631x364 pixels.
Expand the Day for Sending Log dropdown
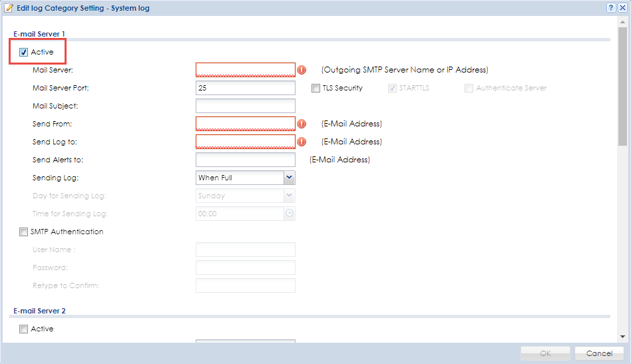246,196
